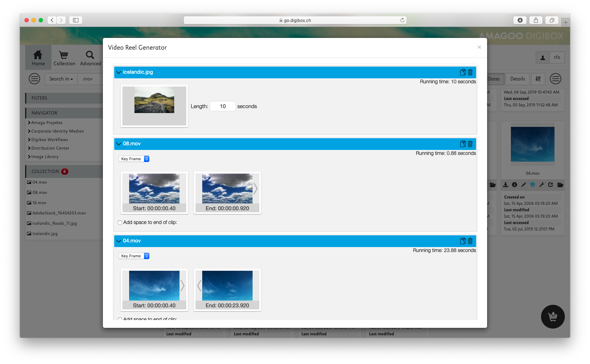Delete the 04.mov clip via trash icon
This screenshot has width=590, height=364.
(470, 241)
